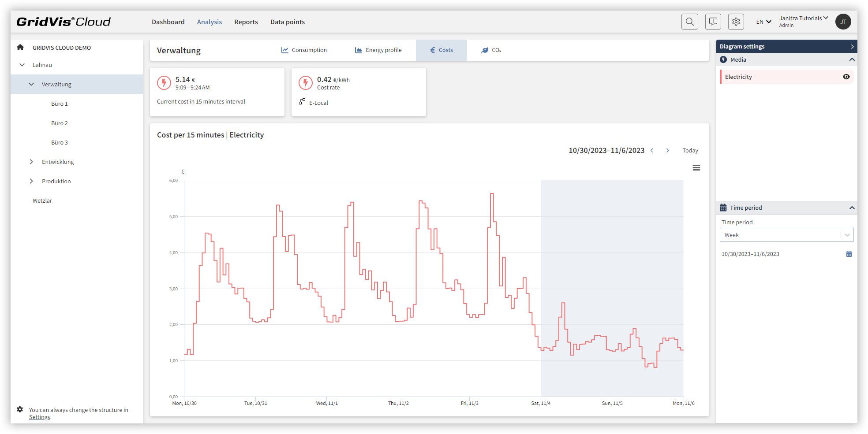
Task: Switch to the Energy profile tab
Action: tap(378, 50)
